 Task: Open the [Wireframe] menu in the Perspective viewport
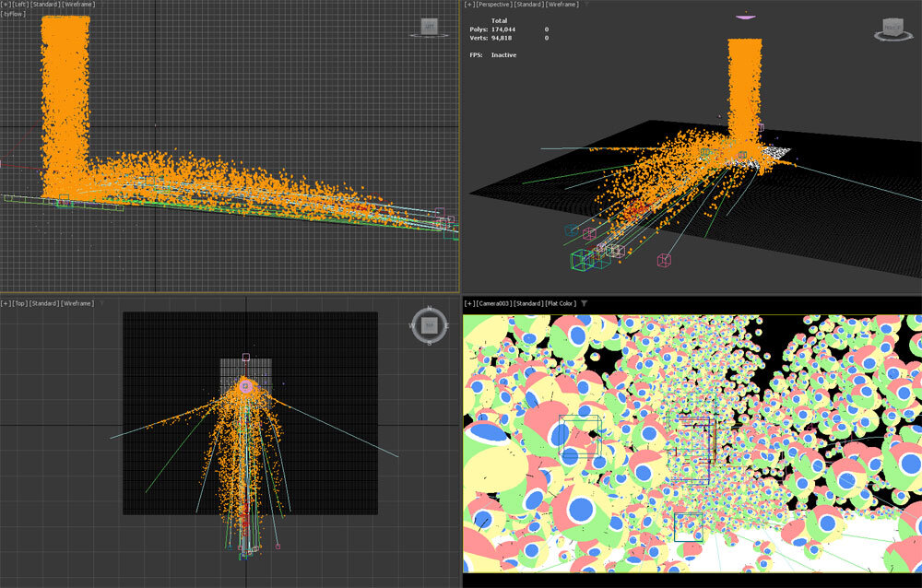562,4
